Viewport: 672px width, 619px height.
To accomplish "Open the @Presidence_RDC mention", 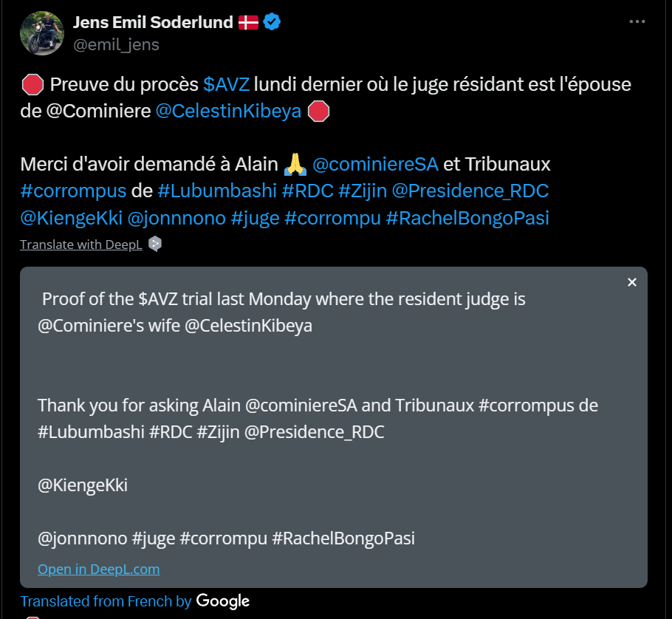I will click(x=470, y=191).
